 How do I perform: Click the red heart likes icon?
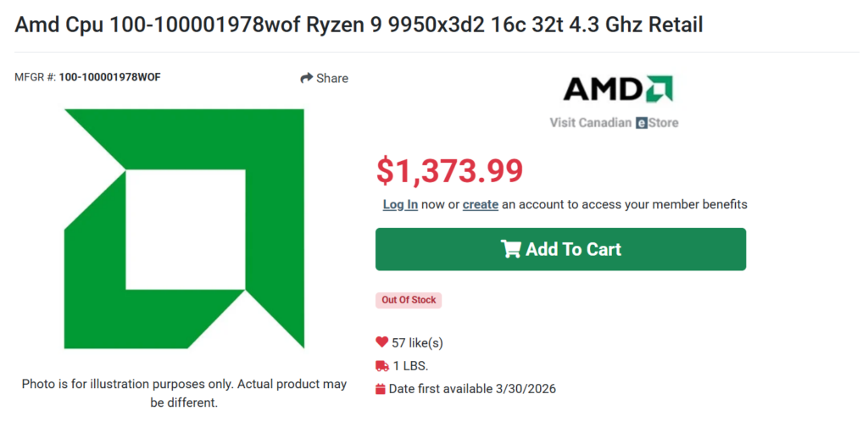[x=381, y=342]
